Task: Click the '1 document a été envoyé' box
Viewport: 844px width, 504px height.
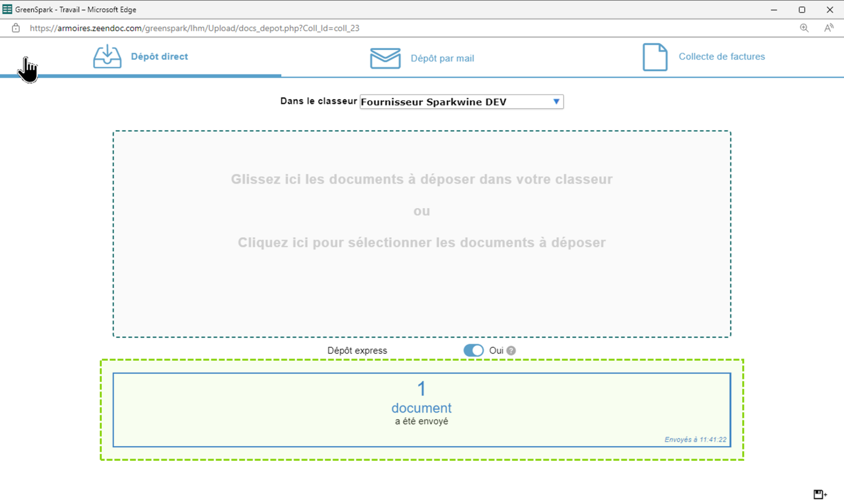Action: 422,409
